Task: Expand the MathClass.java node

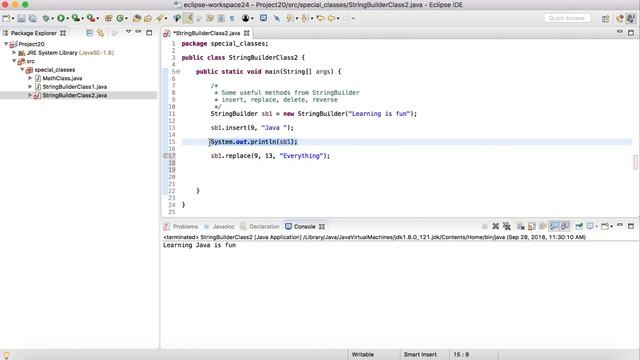Action: [30, 78]
